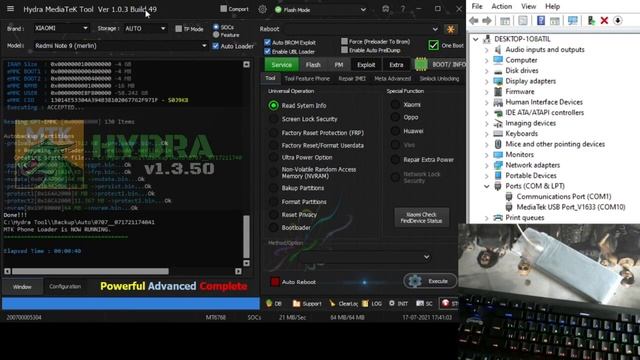Expand the Disk drives node
The width and height of the screenshot is (640, 360).
point(487,71)
